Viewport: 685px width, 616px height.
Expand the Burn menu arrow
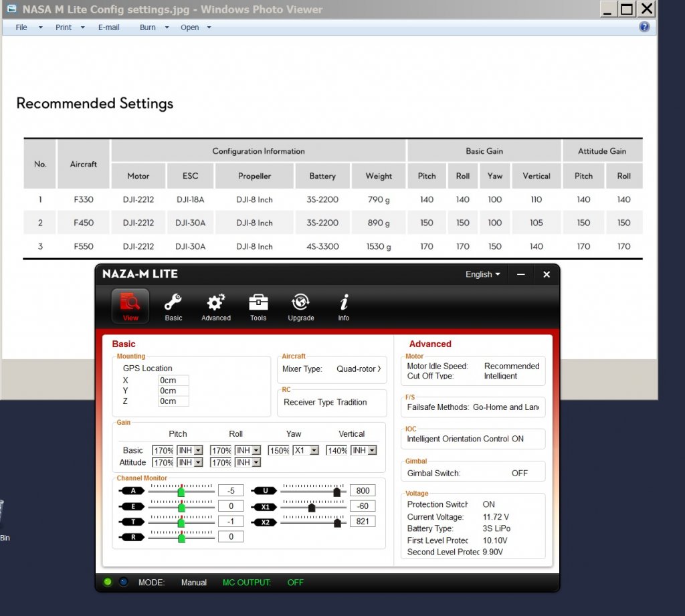167,27
